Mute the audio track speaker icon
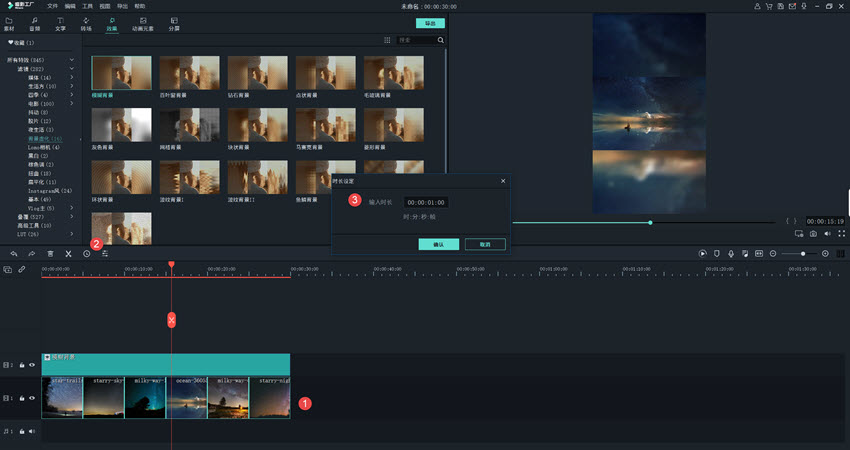 (x=32, y=432)
